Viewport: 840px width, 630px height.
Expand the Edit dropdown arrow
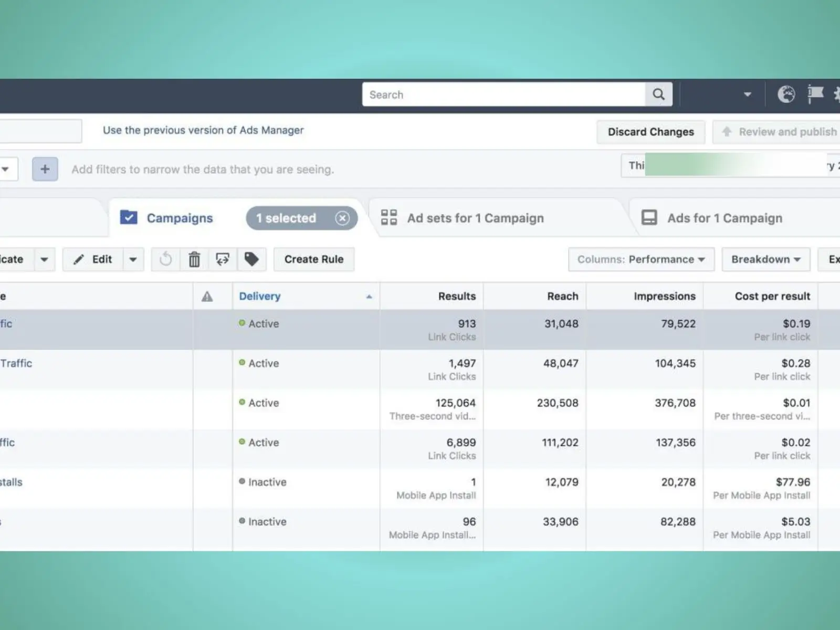[133, 259]
